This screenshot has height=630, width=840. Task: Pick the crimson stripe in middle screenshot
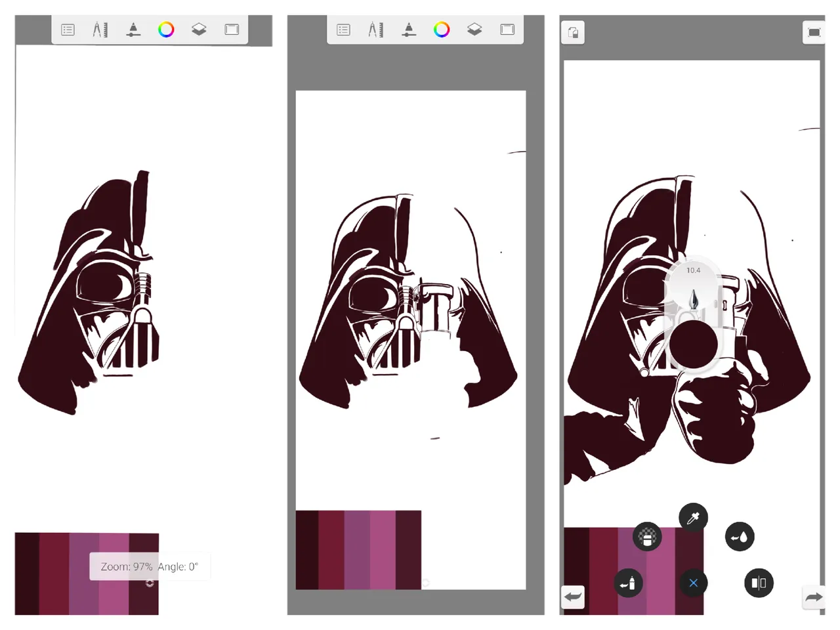(x=331, y=550)
